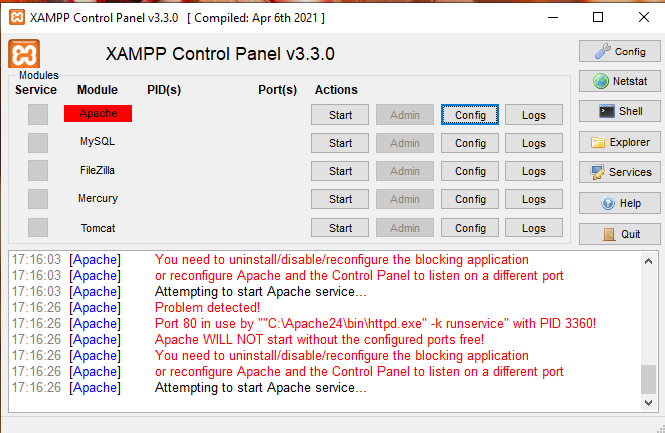Toggle the Tomcat service checkbox
Viewport: 665px width, 433px height.
pos(37,227)
